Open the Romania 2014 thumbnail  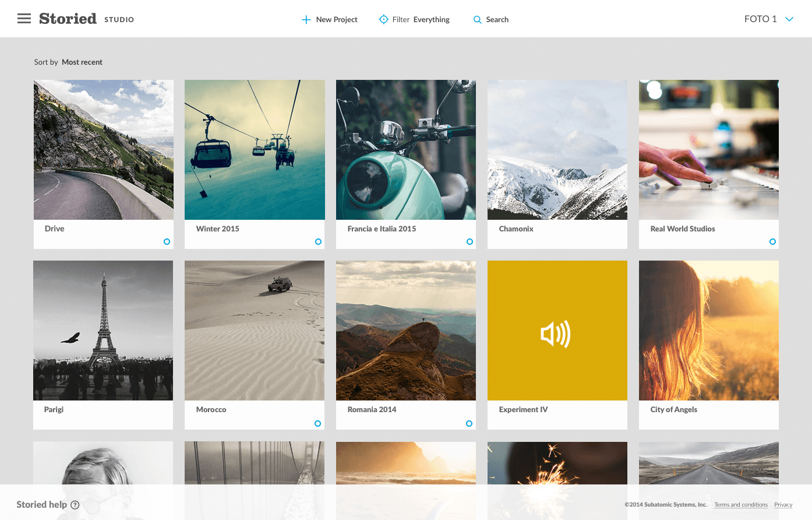(x=406, y=331)
